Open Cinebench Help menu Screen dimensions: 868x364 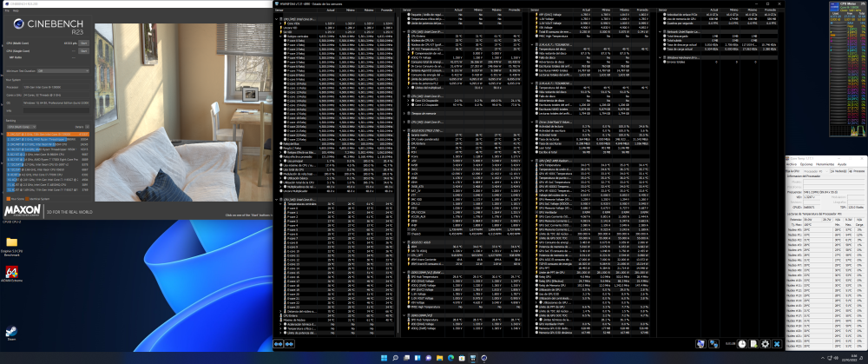click(15, 10)
